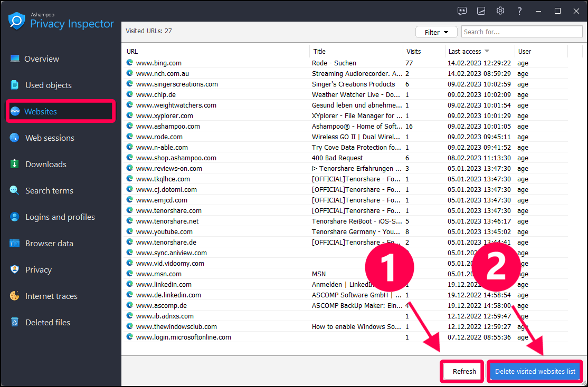
Task: Open the Used objects section
Action: (49, 85)
